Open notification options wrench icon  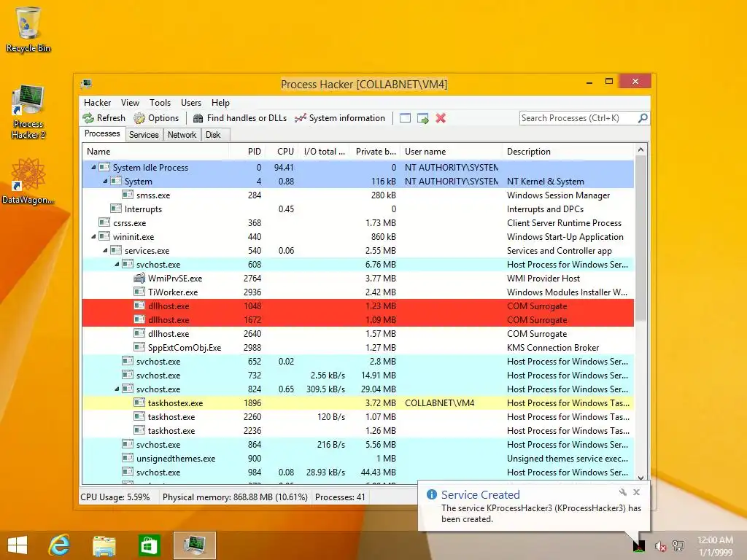coord(623,492)
